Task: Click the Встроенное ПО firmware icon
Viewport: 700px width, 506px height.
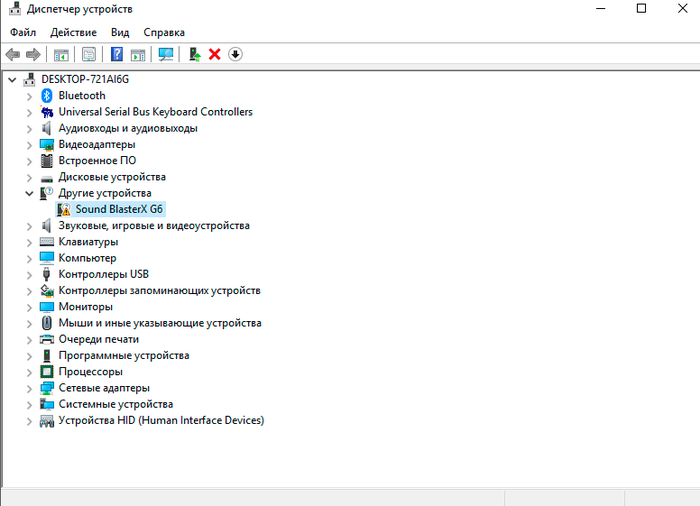Action: 46,161
